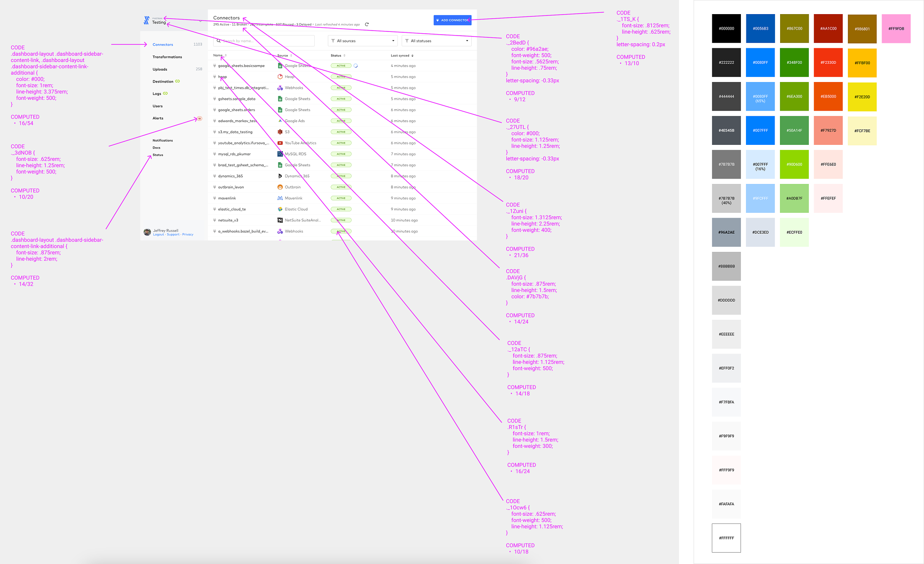This screenshot has width=924, height=564.
Task: Open the All sources filter dropdown
Action: 362,41
